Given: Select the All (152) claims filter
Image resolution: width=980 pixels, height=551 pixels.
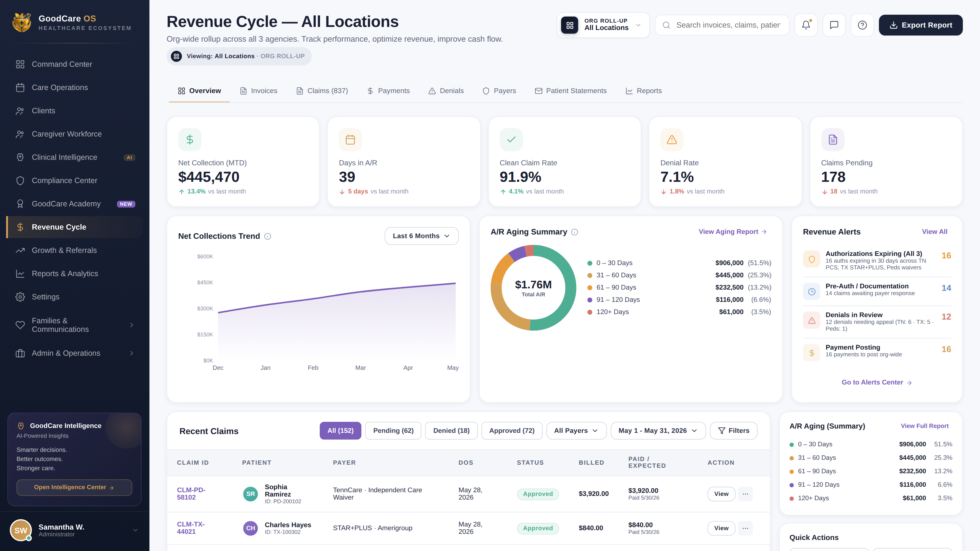Looking at the screenshot, I should pyautogui.click(x=341, y=431).
